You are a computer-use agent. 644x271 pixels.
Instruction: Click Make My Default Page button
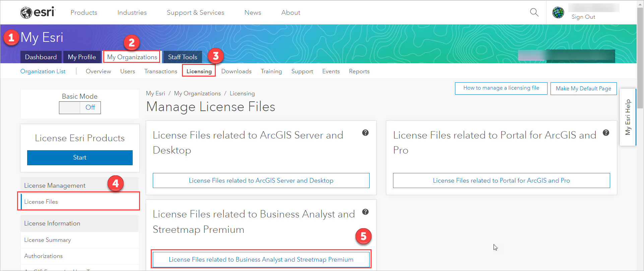click(x=583, y=88)
